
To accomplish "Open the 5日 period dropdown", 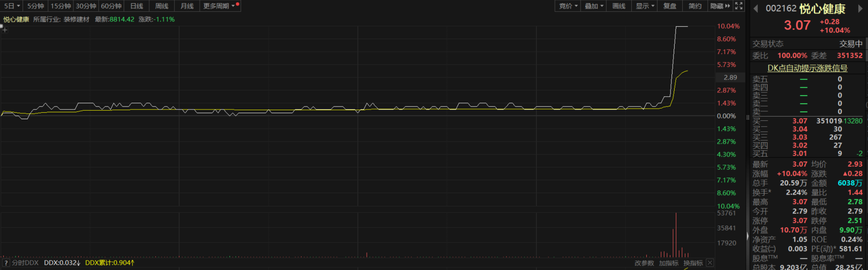I will point(12,6).
